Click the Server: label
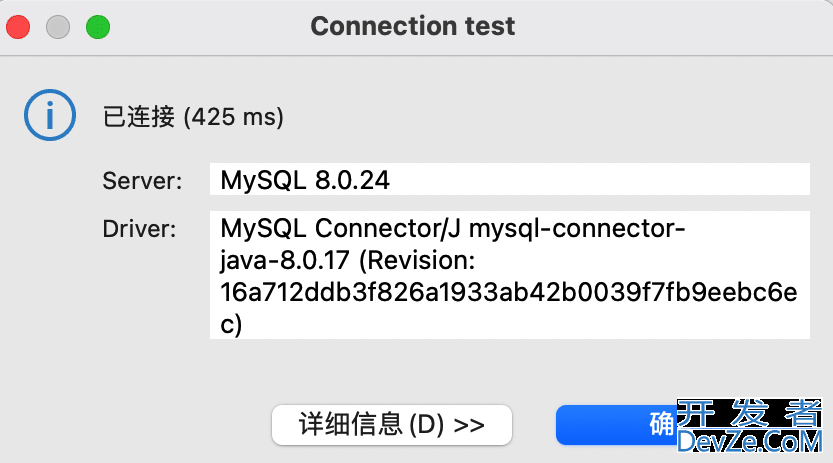The image size is (833, 463). [142, 181]
